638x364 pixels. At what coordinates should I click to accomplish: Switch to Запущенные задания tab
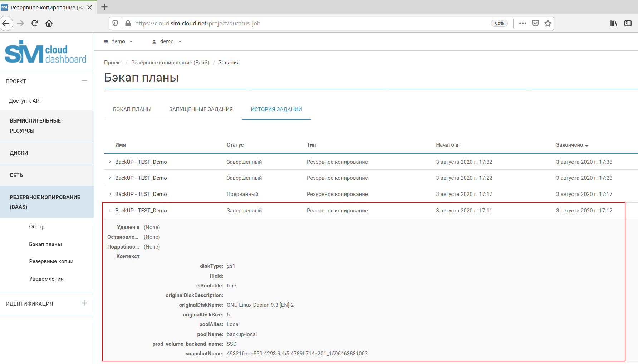(201, 109)
